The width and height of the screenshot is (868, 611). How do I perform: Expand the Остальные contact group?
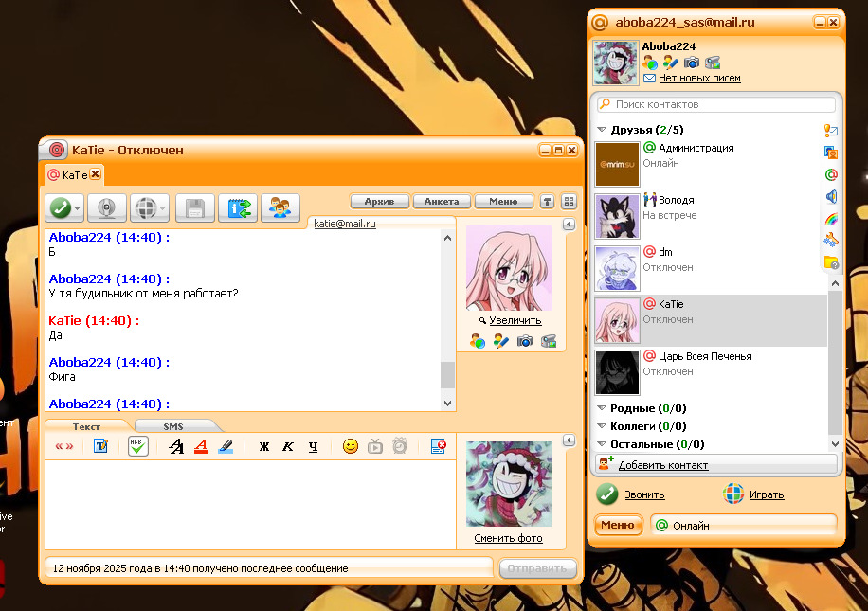(602, 444)
